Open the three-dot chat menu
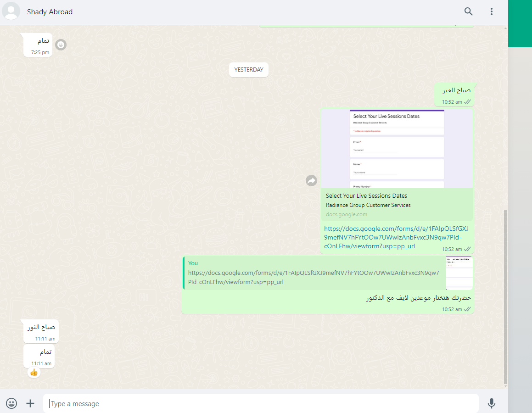This screenshot has width=532, height=413. [x=491, y=11]
